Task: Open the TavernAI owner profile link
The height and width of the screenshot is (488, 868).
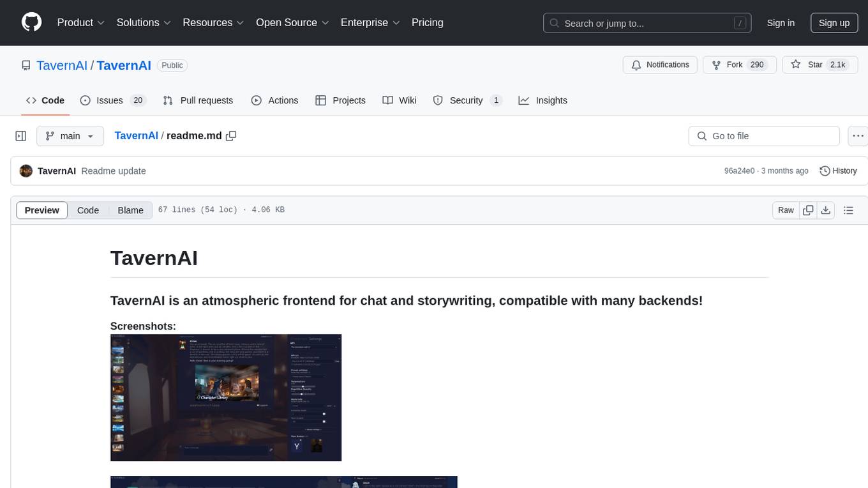Action: (x=62, y=65)
